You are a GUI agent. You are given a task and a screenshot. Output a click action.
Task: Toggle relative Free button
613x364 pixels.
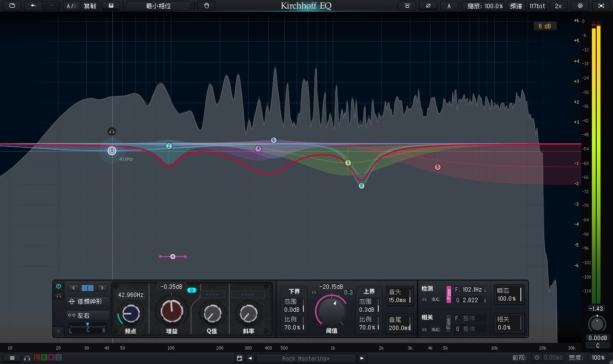449,323
